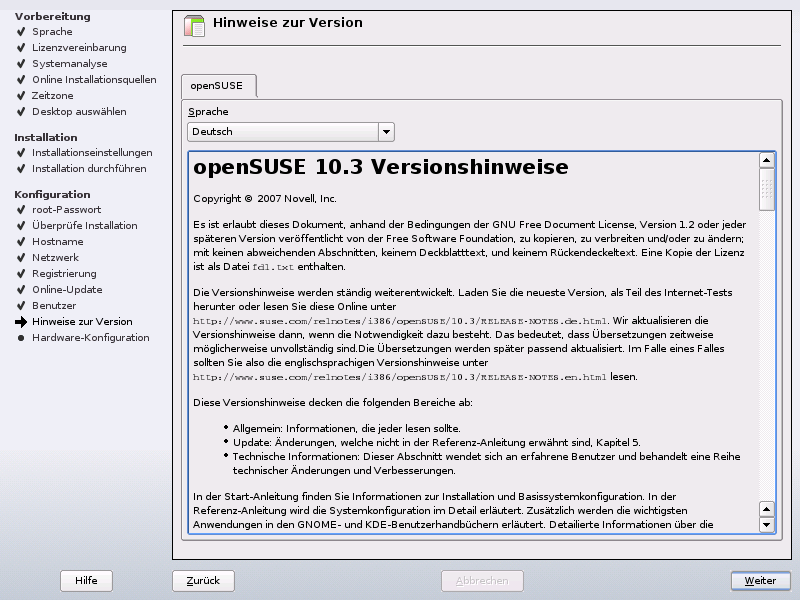Click the checkmark beside Zeitzone
Image resolution: width=800 pixels, height=600 pixels.
click(x=21, y=96)
